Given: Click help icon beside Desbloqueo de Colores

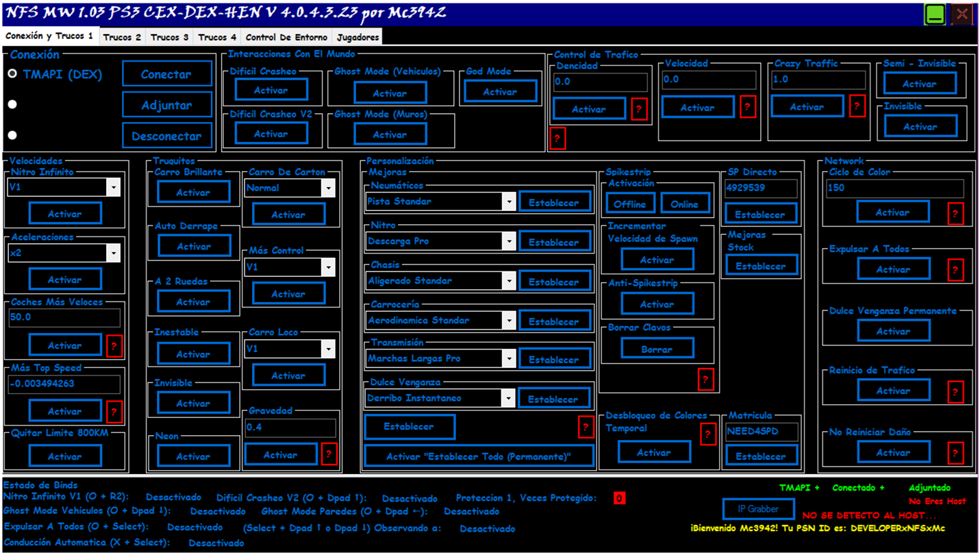Looking at the screenshot, I should tap(708, 434).
